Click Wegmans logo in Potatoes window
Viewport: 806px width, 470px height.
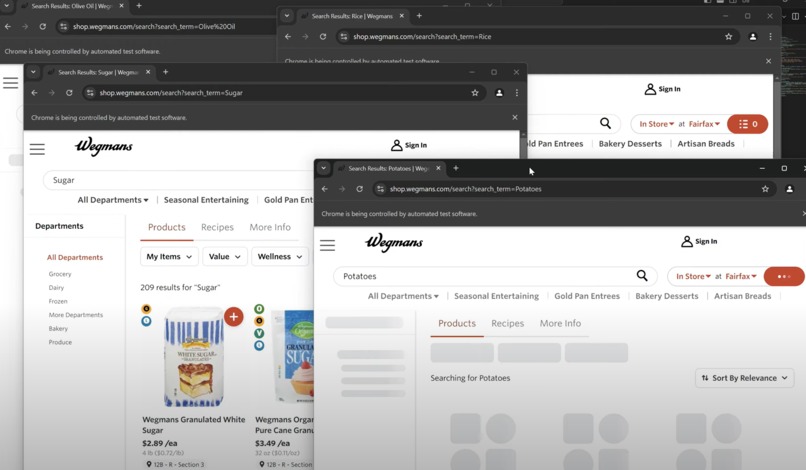394,242
